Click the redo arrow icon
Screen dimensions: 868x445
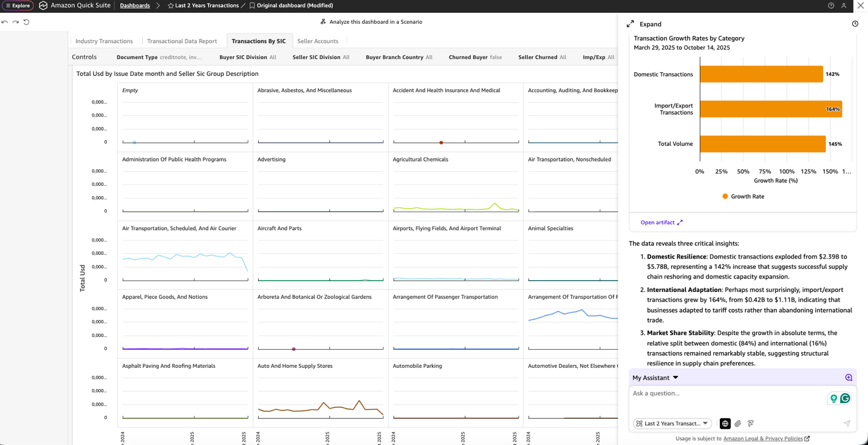16,22
